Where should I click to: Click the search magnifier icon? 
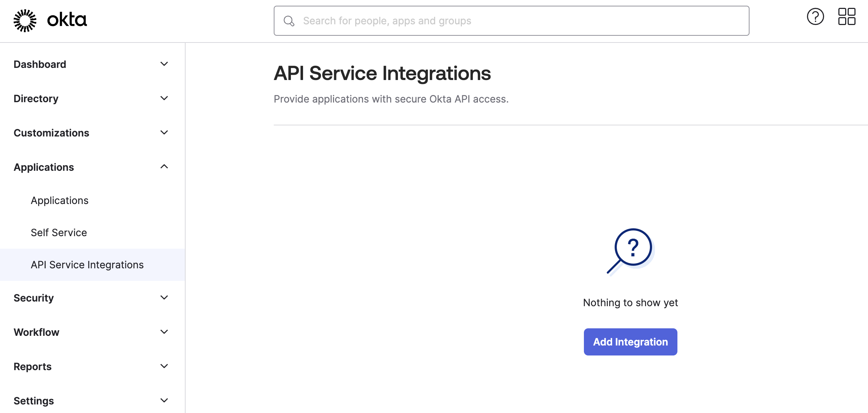pyautogui.click(x=289, y=21)
